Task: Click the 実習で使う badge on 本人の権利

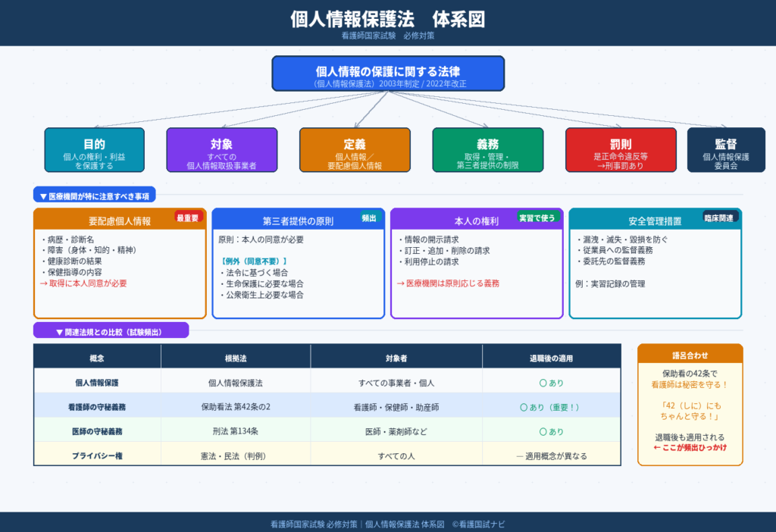Action: click(537, 217)
